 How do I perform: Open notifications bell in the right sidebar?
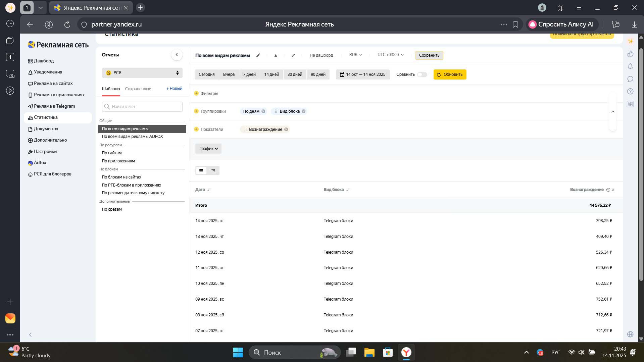[x=630, y=66]
